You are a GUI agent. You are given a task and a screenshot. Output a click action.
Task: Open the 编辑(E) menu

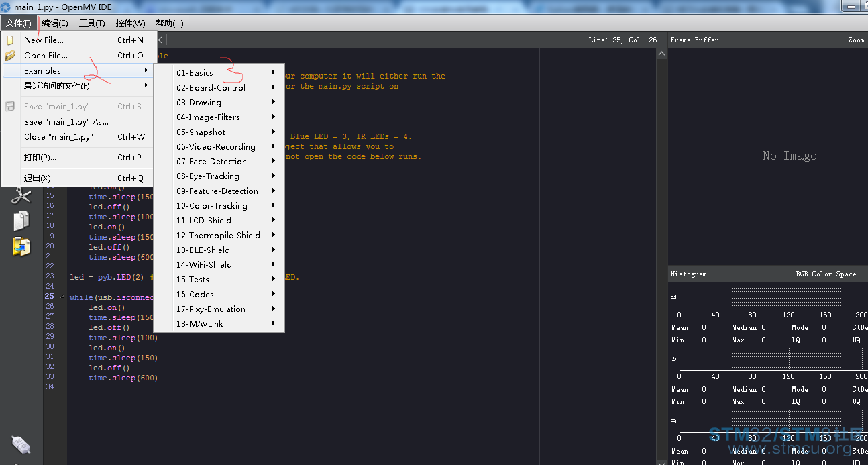(55, 23)
